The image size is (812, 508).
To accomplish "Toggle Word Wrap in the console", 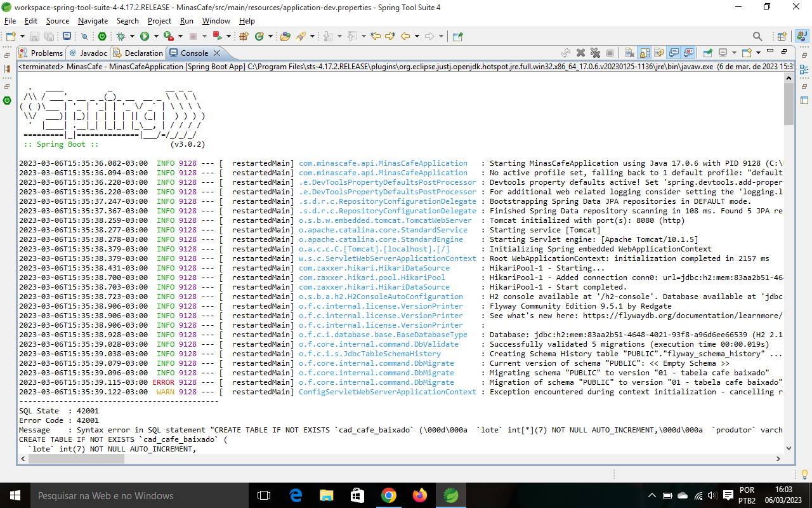I will [658, 53].
